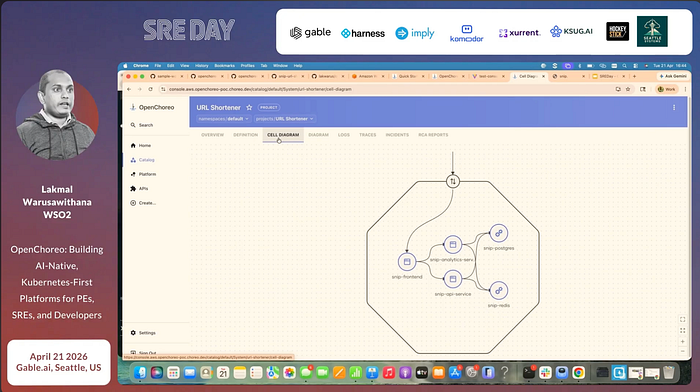This screenshot has width=700, height=392.
Task: Click the Chrome address bar URL
Action: 260,89
